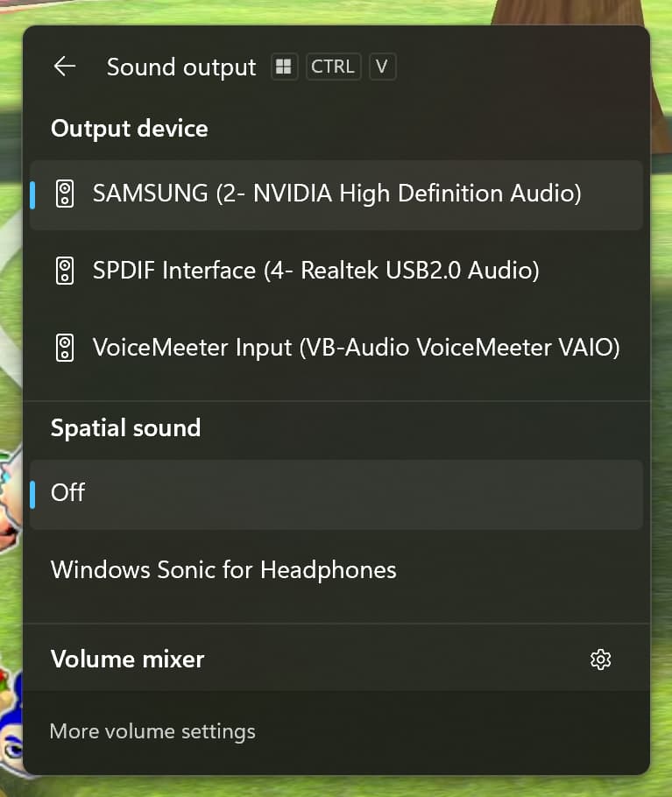672x797 pixels.
Task: Click the Volume mixer label
Action: click(128, 659)
